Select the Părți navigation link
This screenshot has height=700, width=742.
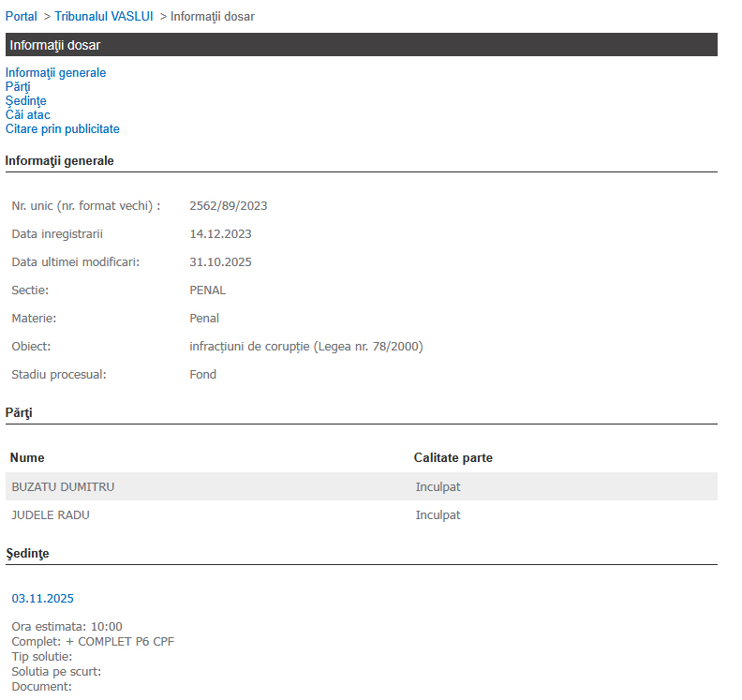(18, 87)
